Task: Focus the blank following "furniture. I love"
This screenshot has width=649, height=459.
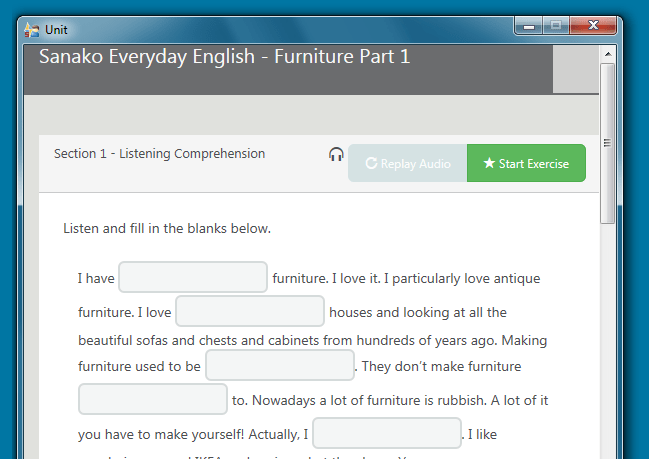Action: pyautogui.click(x=250, y=311)
